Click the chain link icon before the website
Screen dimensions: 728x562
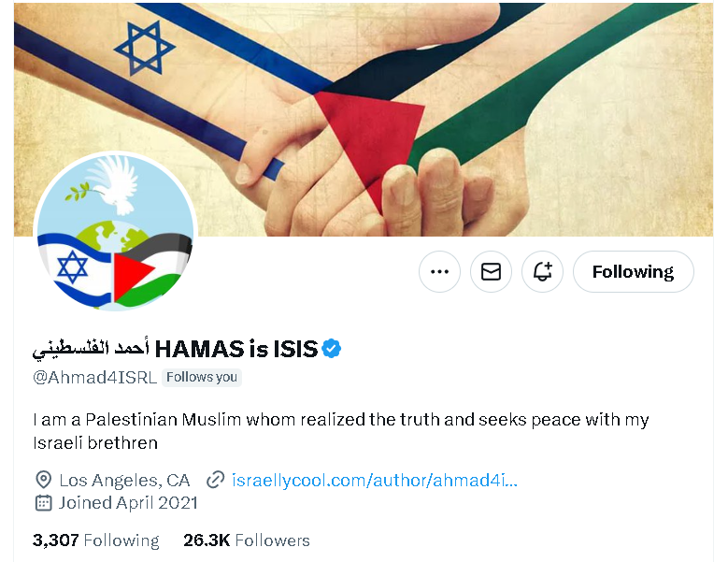(x=216, y=481)
